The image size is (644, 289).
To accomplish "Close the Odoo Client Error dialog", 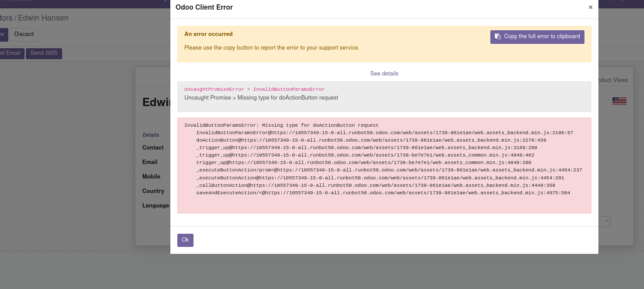I will [x=590, y=7].
